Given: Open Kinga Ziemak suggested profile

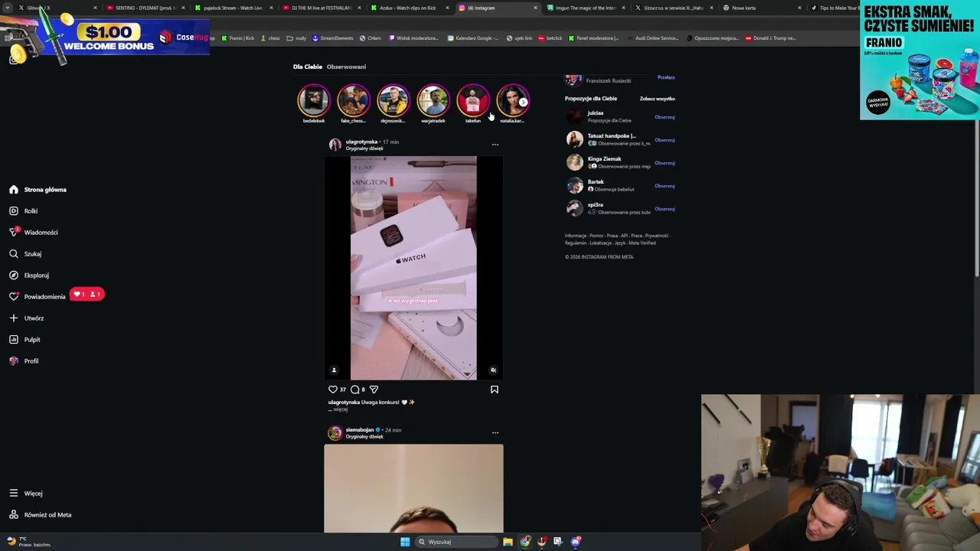Looking at the screenshot, I should click(604, 159).
